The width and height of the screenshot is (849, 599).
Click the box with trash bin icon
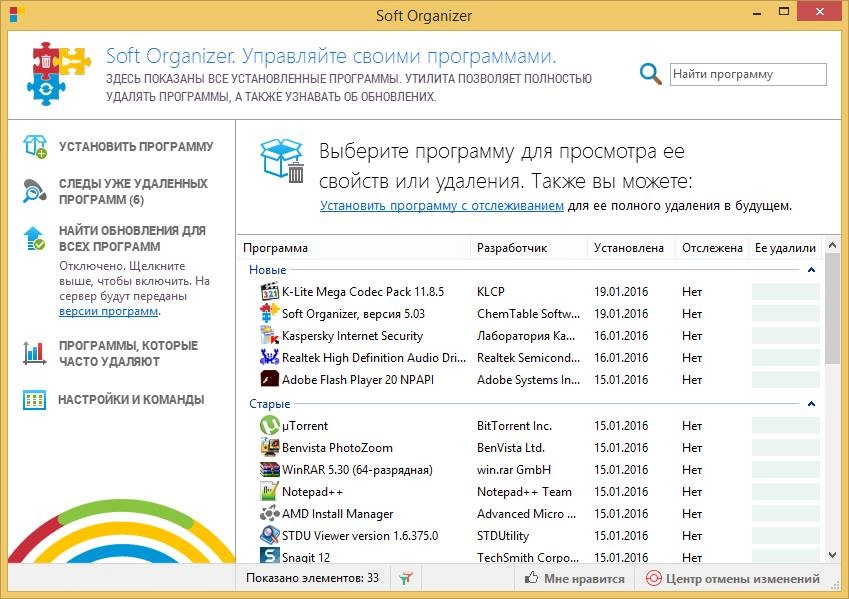tap(282, 161)
